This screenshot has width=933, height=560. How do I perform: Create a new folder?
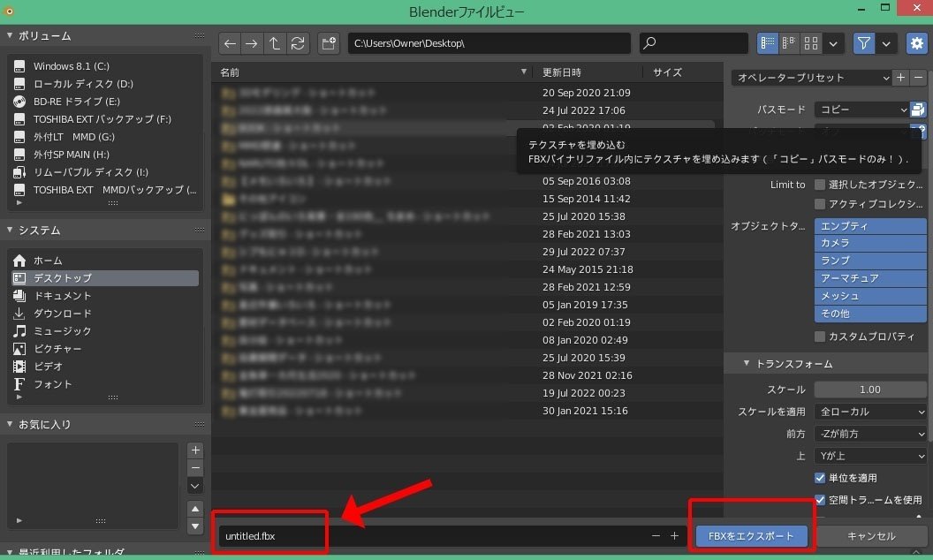(x=329, y=43)
